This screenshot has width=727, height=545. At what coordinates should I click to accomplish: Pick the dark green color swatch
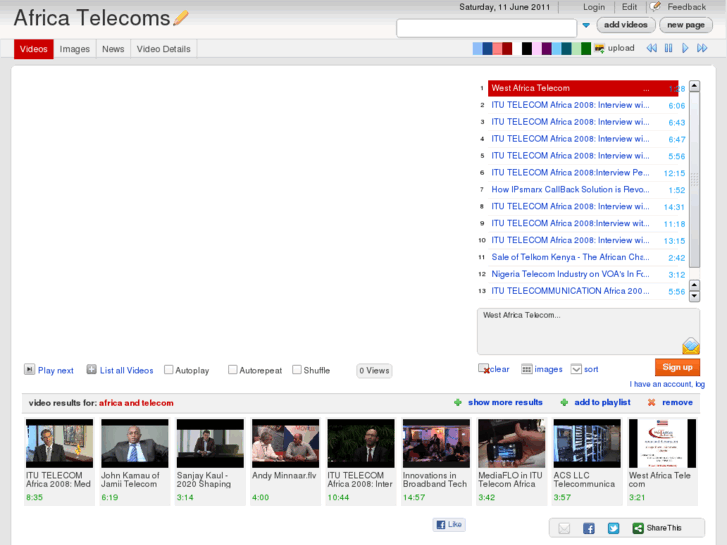pyautogui.click(x=586, y=48)
